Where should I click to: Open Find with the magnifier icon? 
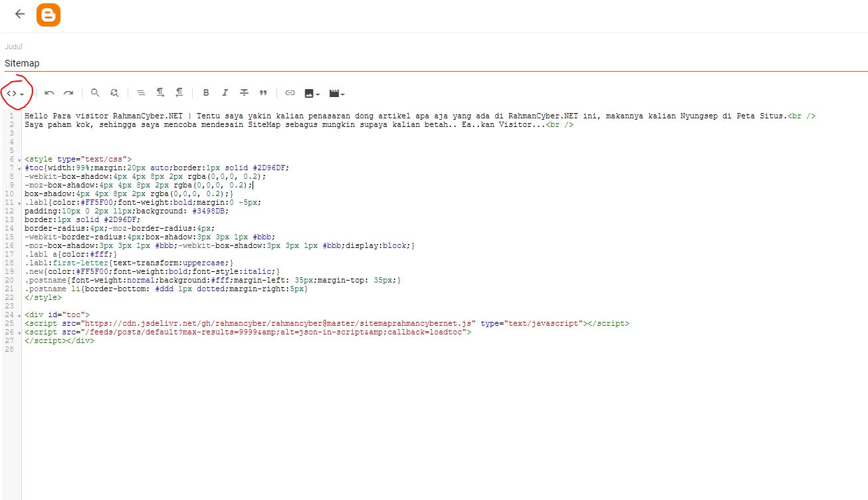[x=95, y=93]
